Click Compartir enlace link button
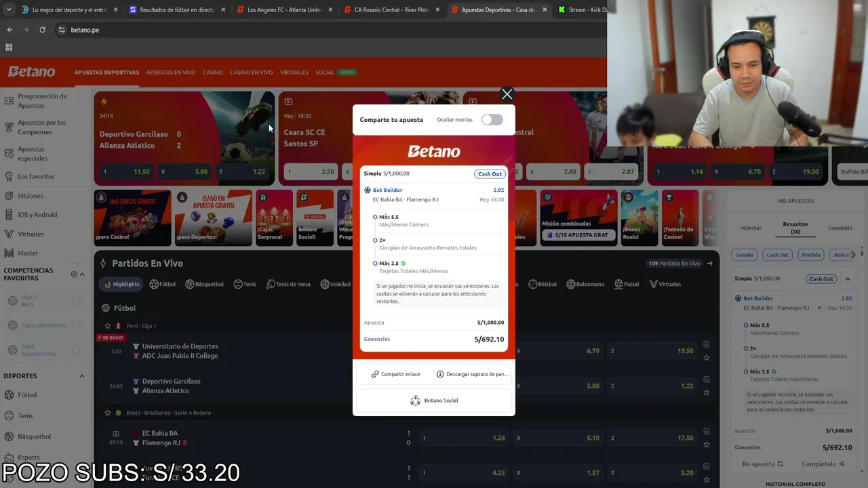 [x=395, y=374]
